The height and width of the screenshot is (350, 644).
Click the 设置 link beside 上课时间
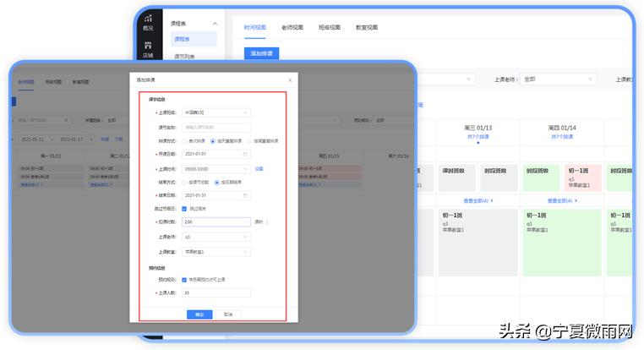pyautogui.click(x=259, y=169)
